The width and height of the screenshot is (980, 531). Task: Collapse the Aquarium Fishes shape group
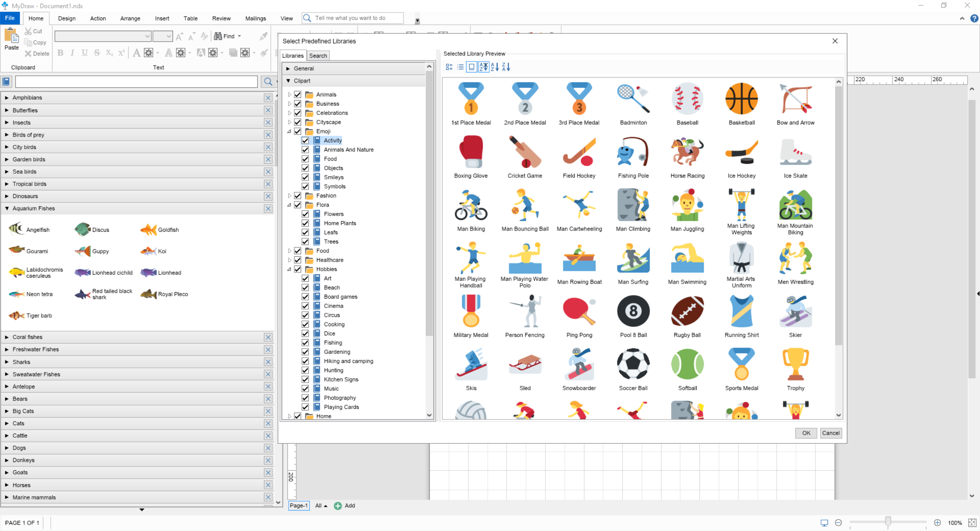[x=6, y=209]
